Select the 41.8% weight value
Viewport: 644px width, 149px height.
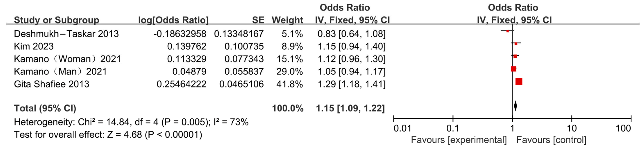pos(290,84)
